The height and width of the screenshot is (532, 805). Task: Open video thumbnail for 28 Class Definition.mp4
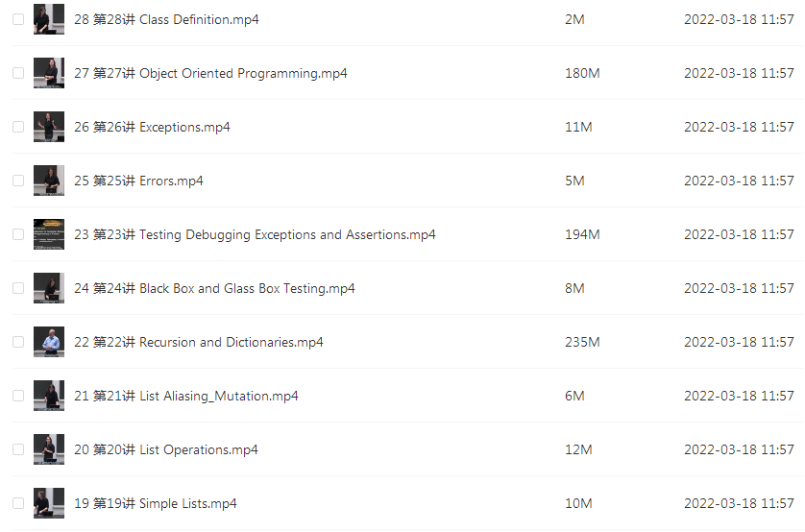tap(49, 19)
